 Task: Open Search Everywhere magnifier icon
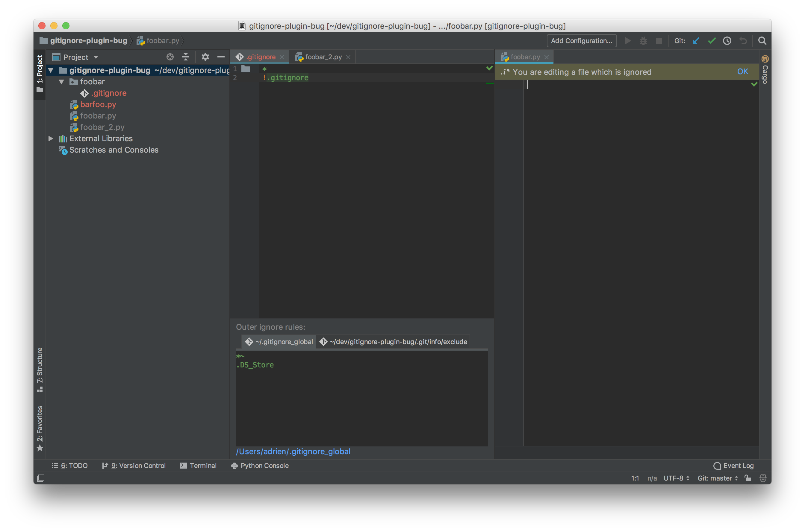762,40
